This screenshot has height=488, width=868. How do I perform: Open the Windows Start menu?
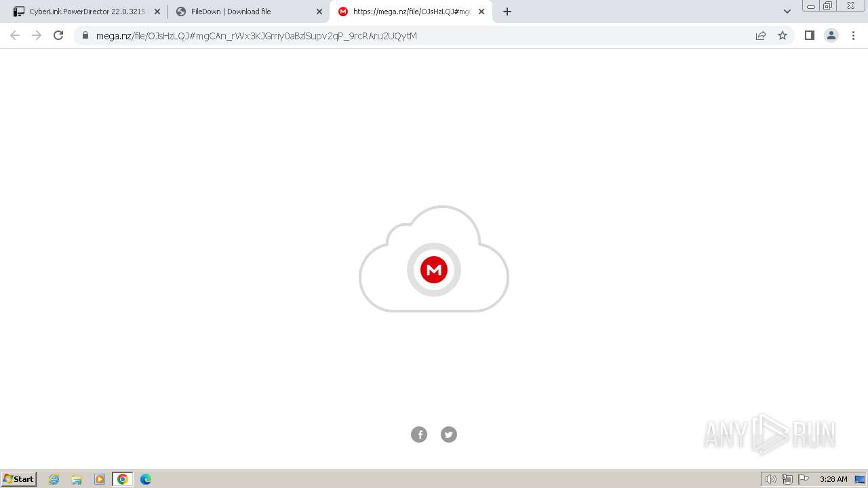point(19,479)
